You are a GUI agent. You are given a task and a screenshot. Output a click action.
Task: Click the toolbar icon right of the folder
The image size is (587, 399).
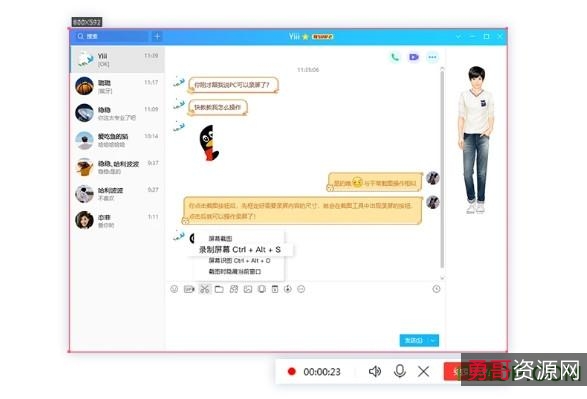tap(234, 289)
